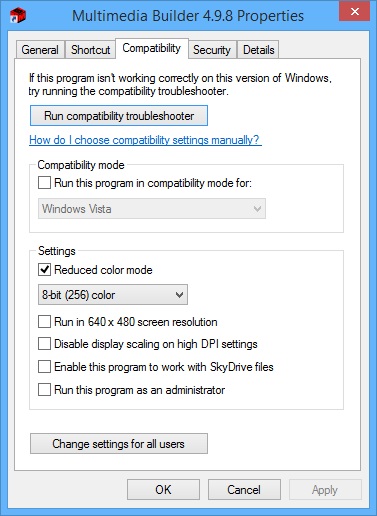Open the manual compatibility settings help link
Viewport: 377px width, 516px height.
pyautogui.click(x=145, y=140)
